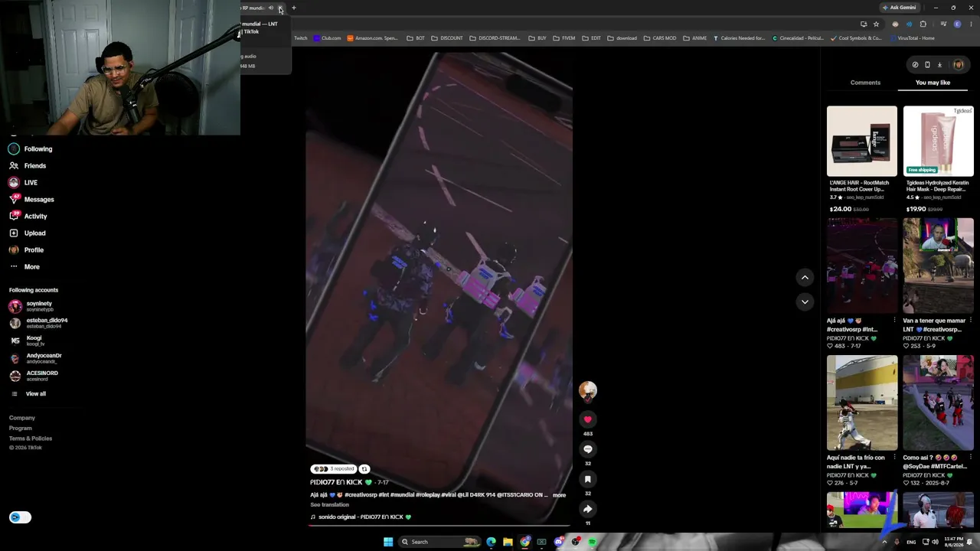Viewport: 980px width, 551px height.
Task: Seek the video using the progress bar
Action: (x=439, y=527)
